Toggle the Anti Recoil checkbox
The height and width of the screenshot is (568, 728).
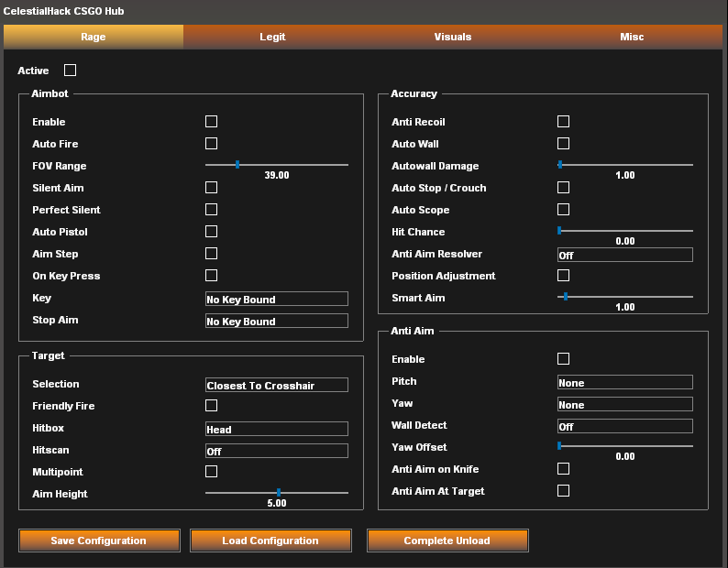click(563, 122)
